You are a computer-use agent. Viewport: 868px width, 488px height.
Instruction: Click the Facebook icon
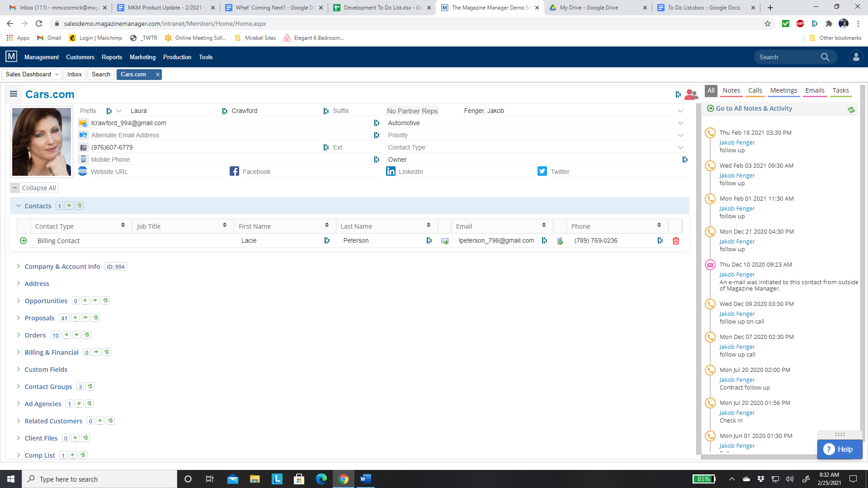pos(234,171)
